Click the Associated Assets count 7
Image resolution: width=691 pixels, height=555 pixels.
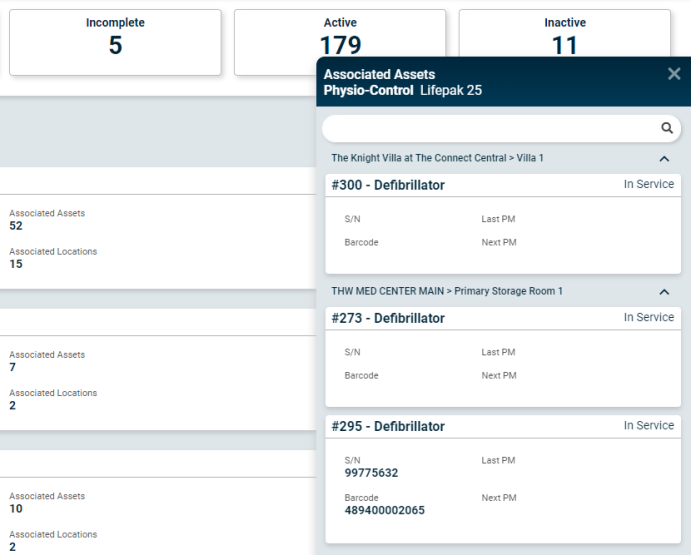pyautogui.click(x=12, y=367)
